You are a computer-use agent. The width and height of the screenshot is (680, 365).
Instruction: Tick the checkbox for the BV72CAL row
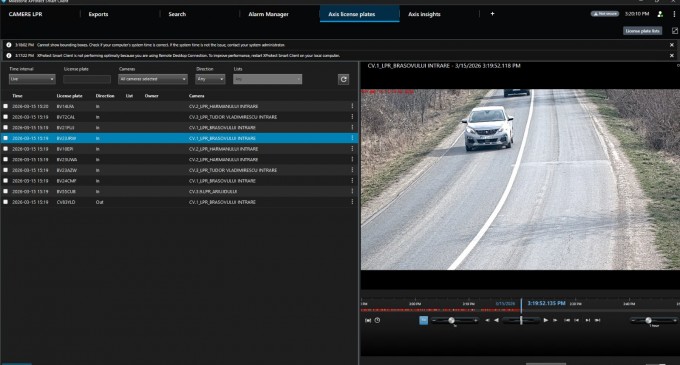[x=6, y=117]
